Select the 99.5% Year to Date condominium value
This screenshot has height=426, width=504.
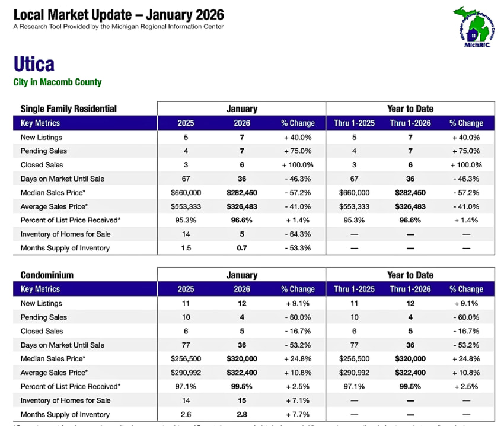point(410,387)
